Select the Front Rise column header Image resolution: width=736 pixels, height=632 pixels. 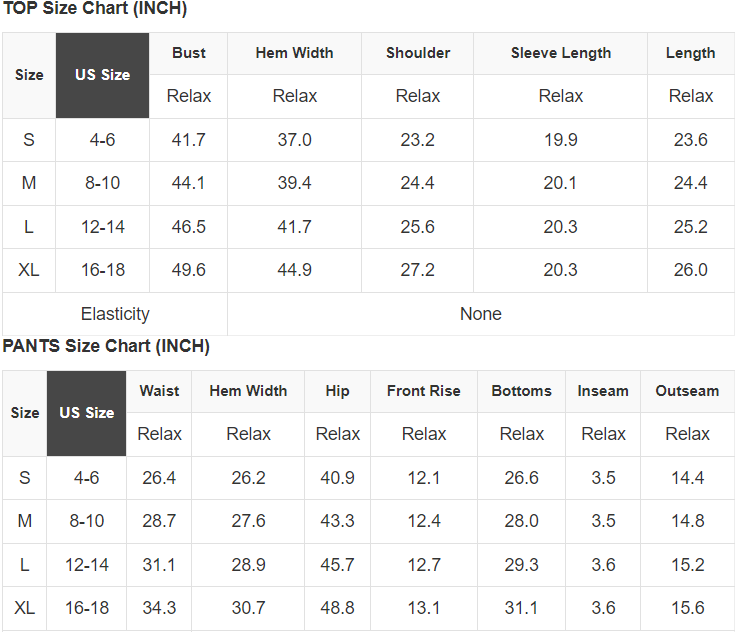(424, 391)
